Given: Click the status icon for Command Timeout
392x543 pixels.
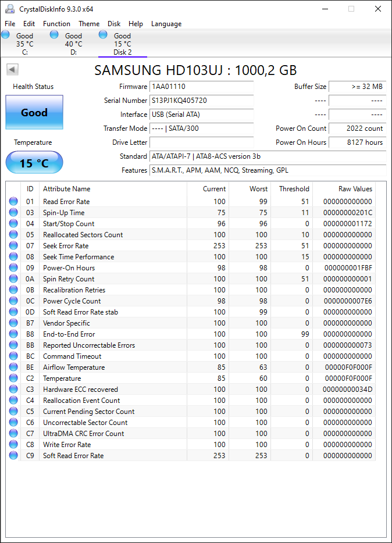Looking at the screenshot, I should [x=13, y=356].
